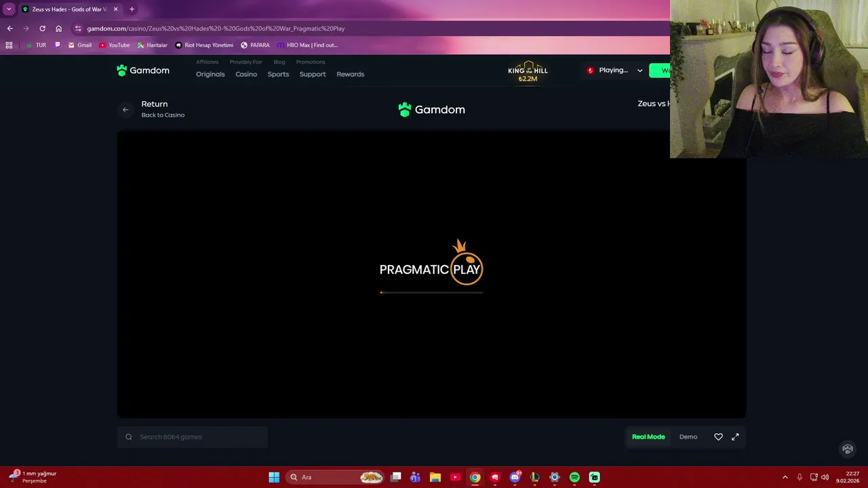Image resolution: width=868 pixels, height=488 pixels.
Task: Click the microphone icon in system tray
Action: pos(800,477)
